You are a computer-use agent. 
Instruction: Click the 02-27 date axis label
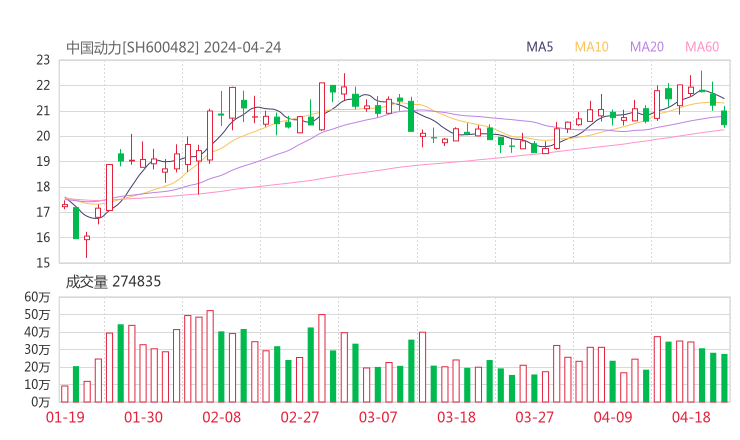(x=300, y=417)
